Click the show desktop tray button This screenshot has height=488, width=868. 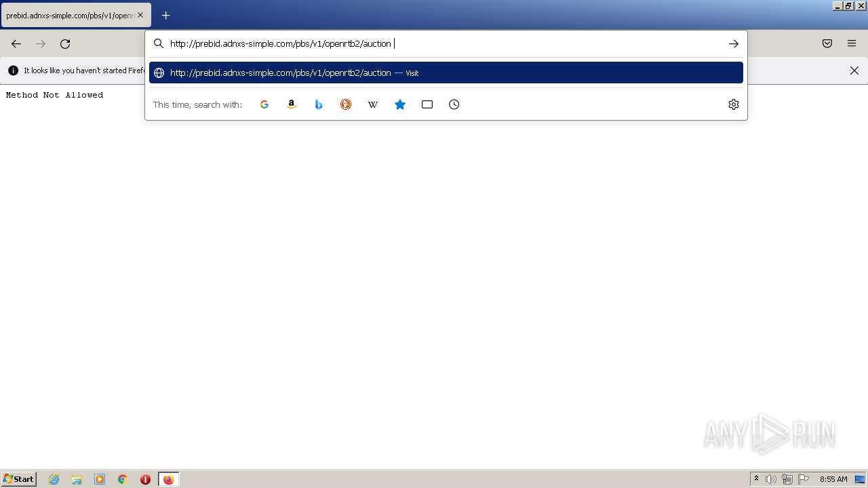(x=860, y=479)
